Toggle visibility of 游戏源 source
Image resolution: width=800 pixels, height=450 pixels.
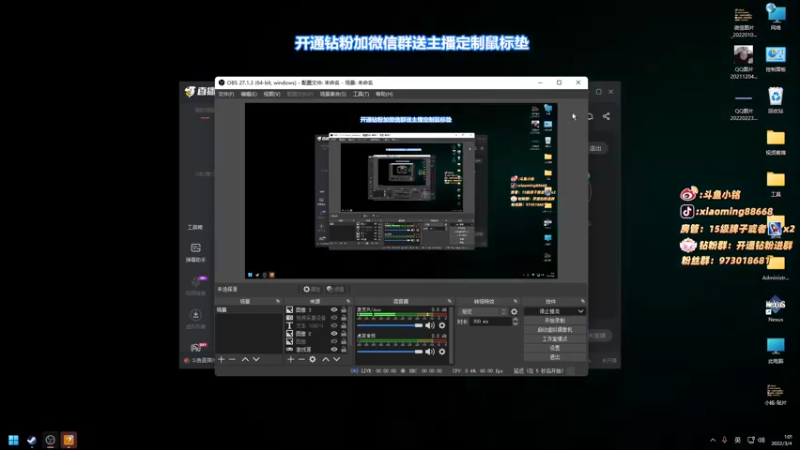click(x=334, y=349)
